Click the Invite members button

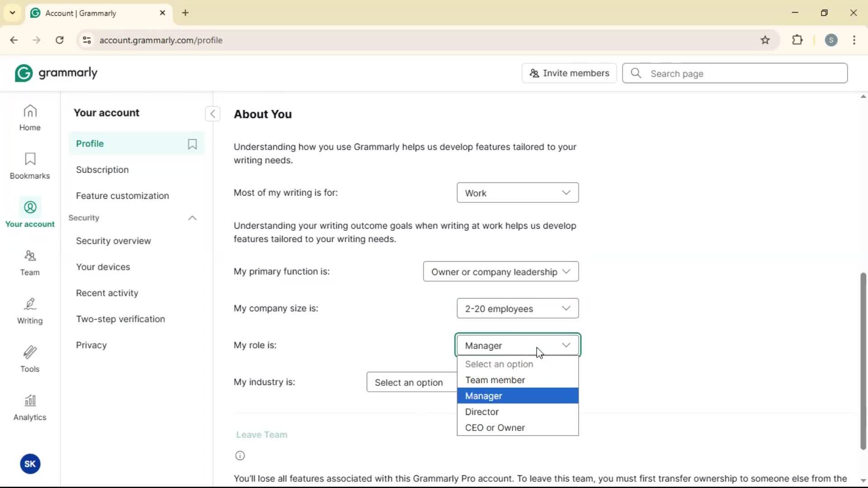(569, 73)
